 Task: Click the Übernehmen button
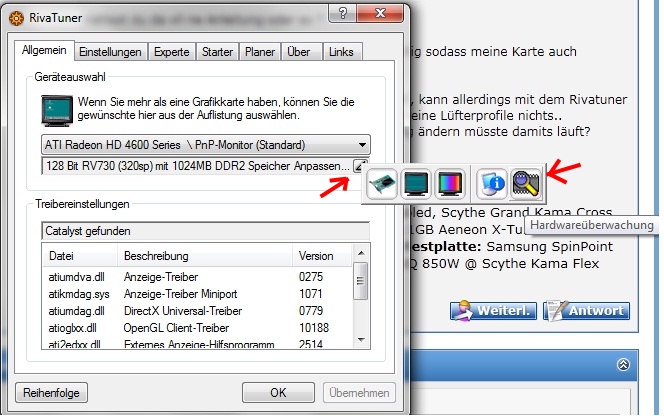tap(359, 393)
